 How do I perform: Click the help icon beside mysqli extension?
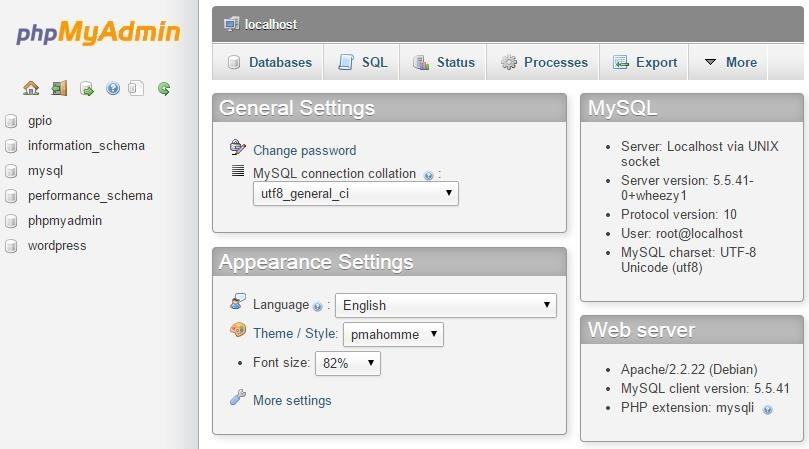click(x=767, y=409)
